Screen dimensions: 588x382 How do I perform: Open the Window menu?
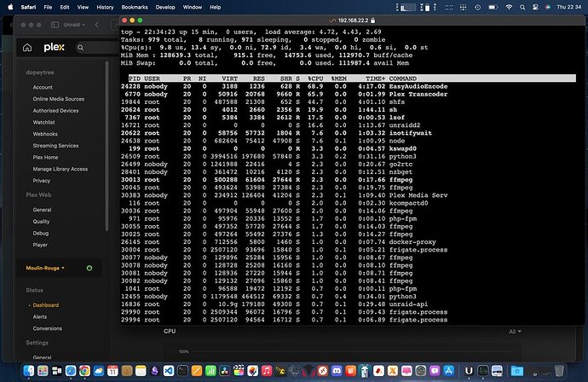click(193, 7)
